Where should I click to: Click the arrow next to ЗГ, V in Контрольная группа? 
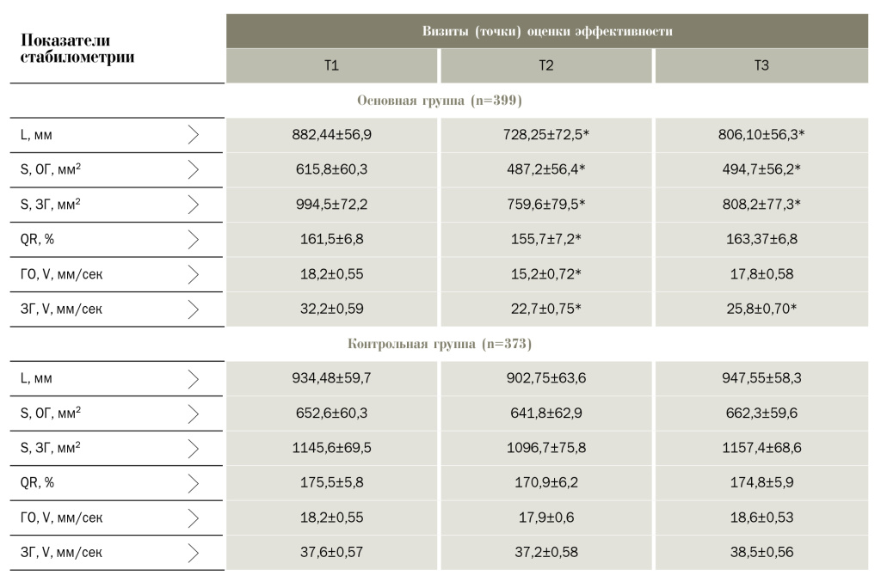tap(193, 552)
